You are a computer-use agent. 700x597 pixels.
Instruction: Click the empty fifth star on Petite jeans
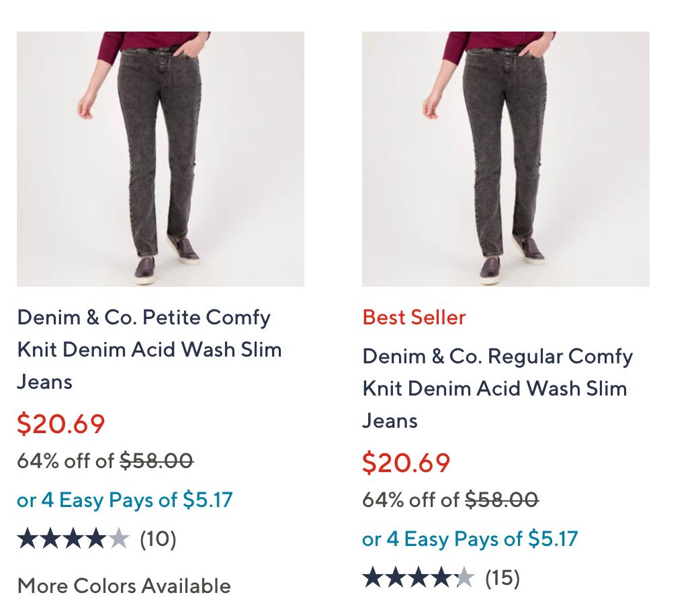pyautogui.click(x=118, y=539)
